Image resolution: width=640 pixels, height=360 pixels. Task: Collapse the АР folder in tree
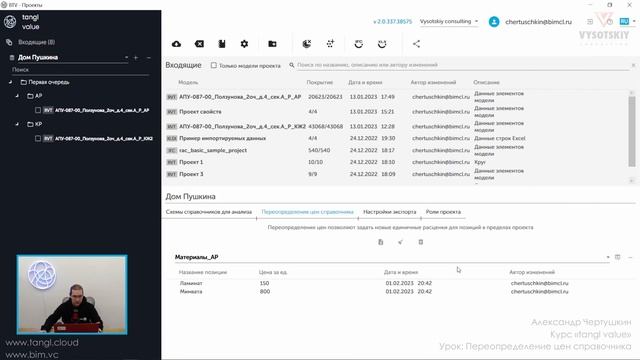[17, 96]
